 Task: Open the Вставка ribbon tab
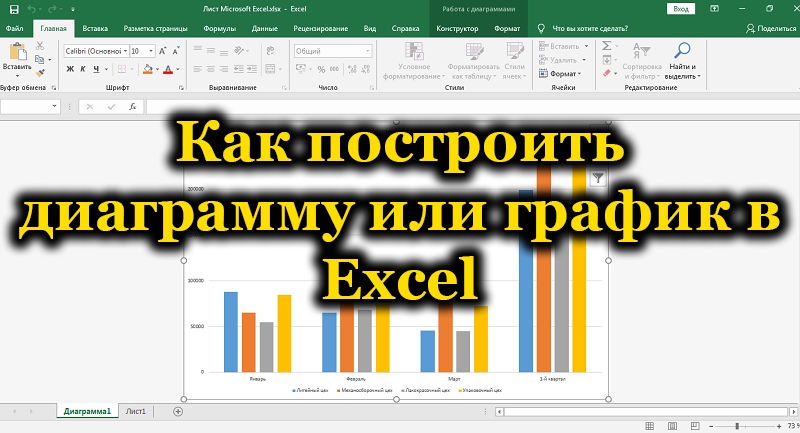(96, 29)
